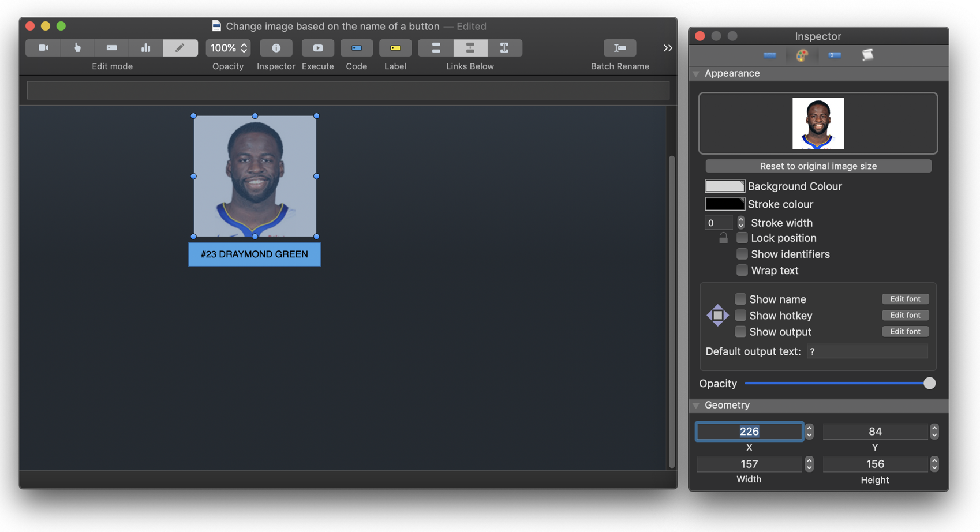Select the video camera edit mode tool
The image size is (980, 532).
coord(43,48)
